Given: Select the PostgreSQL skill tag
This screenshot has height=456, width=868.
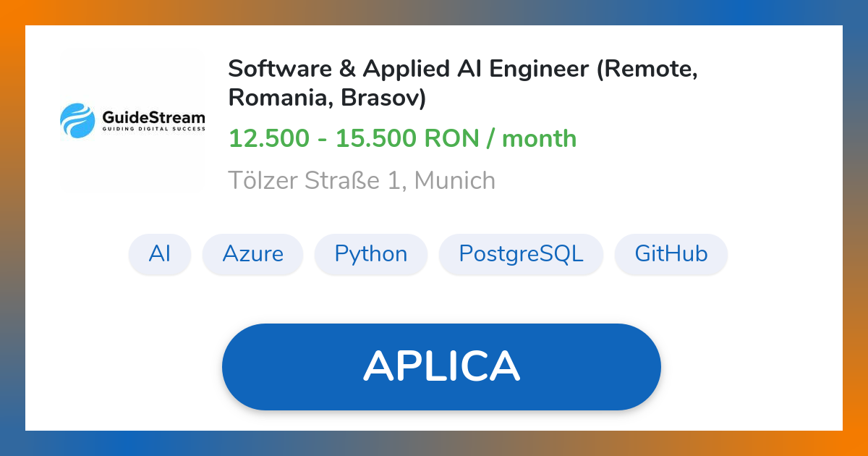Looking at the screenshot, I should (x=521, y=253).
